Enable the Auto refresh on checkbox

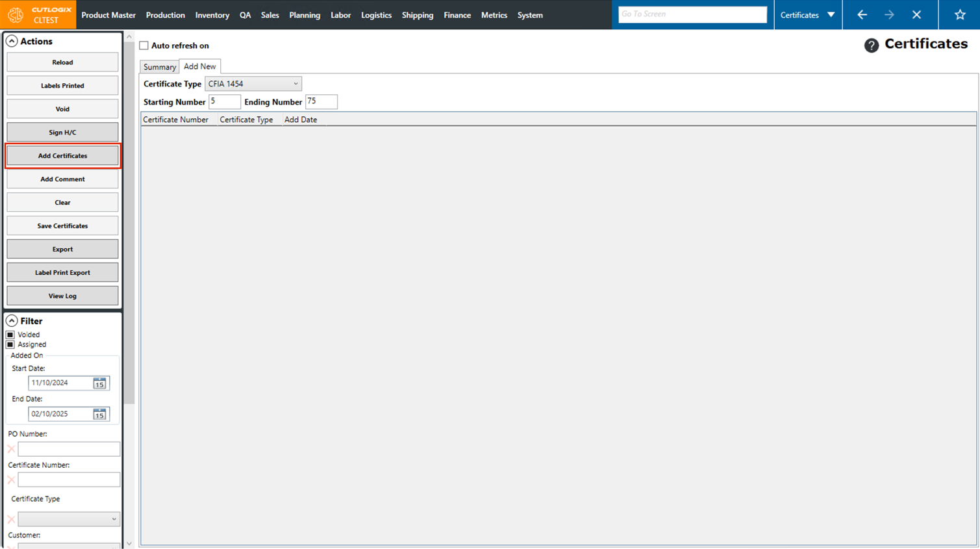(x=144, y=45)
